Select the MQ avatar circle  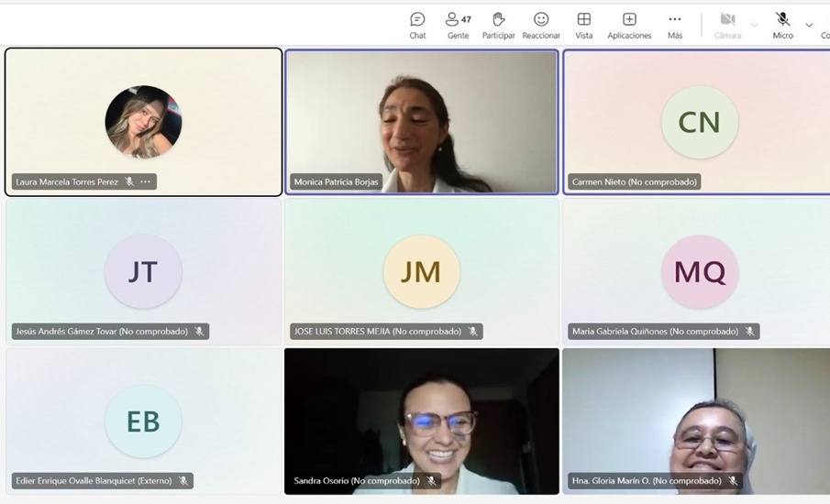[x=699, y=272]
